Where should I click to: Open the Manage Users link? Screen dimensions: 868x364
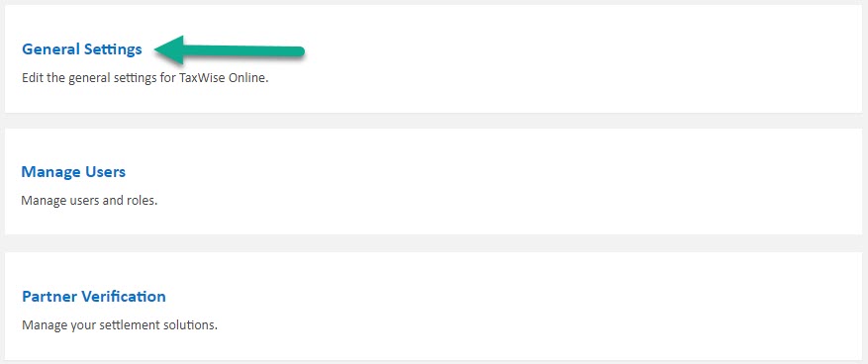[73, 172]
